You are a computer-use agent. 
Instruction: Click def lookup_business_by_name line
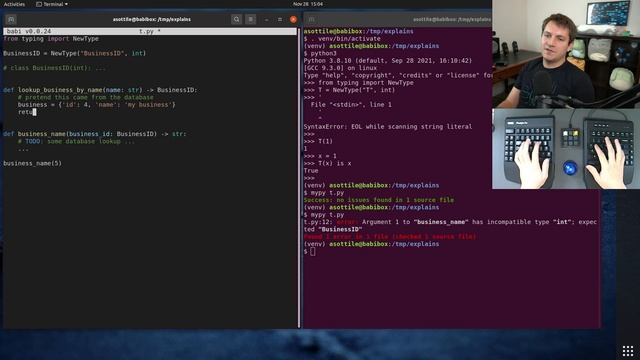coord(100,90)
